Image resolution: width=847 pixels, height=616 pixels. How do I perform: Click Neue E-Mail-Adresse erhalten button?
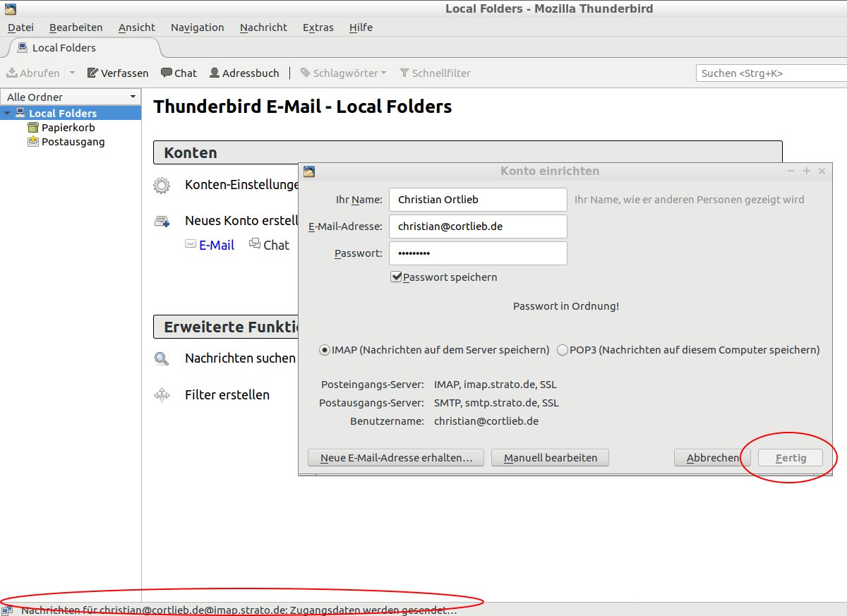tap(396, 458)
